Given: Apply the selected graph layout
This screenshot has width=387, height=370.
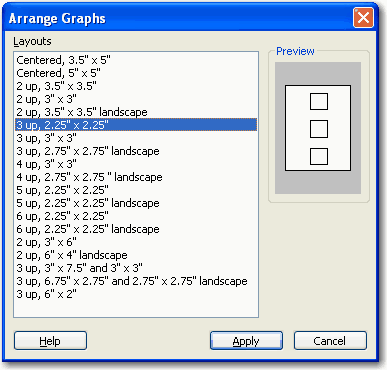Looking at the screenshot, I should pyautogui.click(x=246, y=341).
